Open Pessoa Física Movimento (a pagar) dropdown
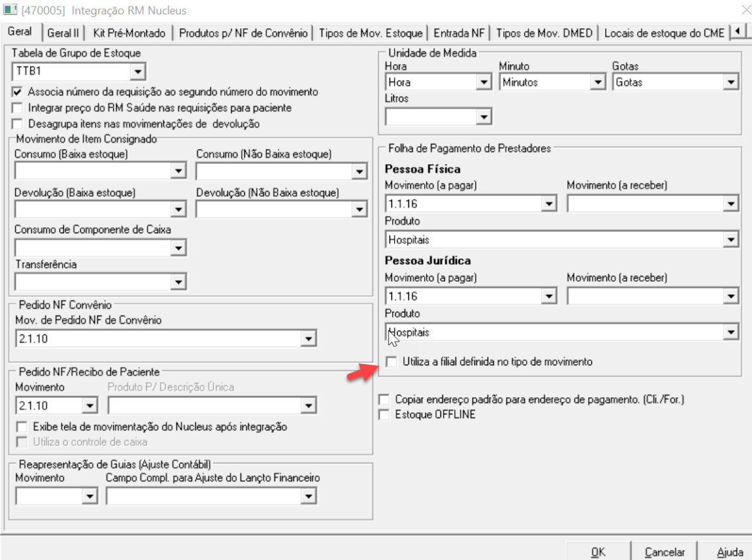This screenshot has width=752, height=560. tap(549, 204)
